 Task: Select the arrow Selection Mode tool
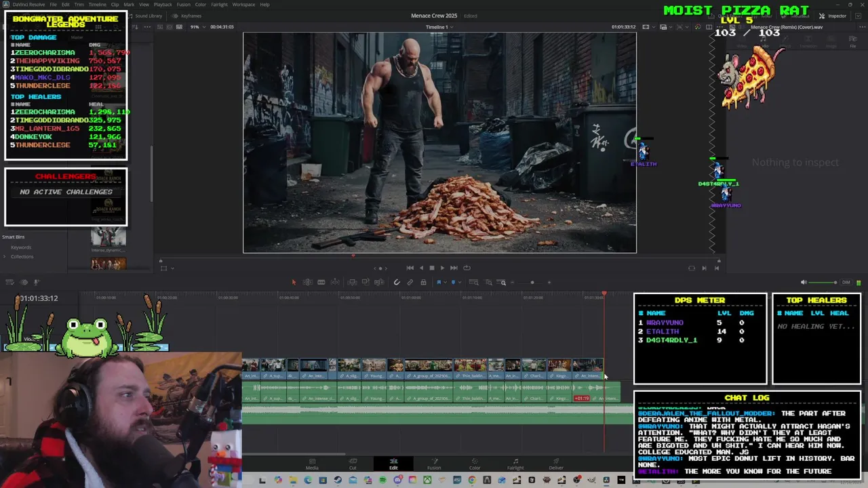(x=294, y=283)
